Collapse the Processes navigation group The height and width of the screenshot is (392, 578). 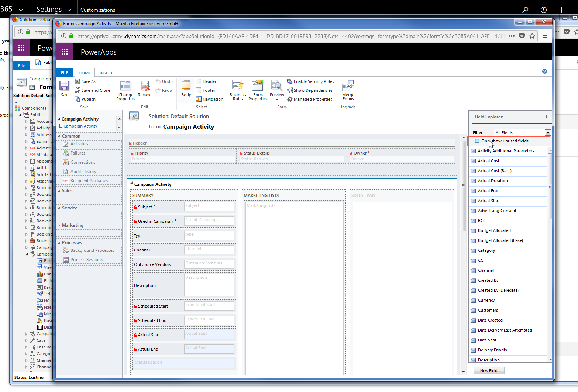59,243
